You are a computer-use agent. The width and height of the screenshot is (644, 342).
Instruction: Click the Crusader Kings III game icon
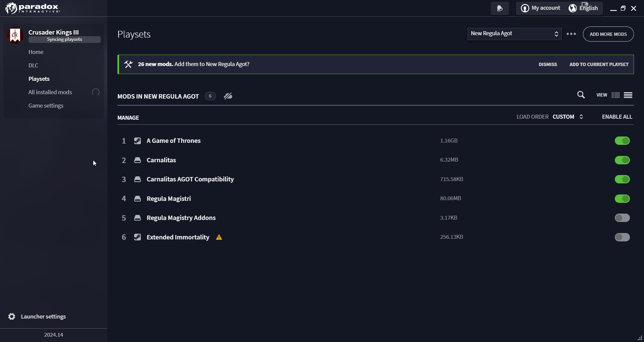(x=15, y=35)
